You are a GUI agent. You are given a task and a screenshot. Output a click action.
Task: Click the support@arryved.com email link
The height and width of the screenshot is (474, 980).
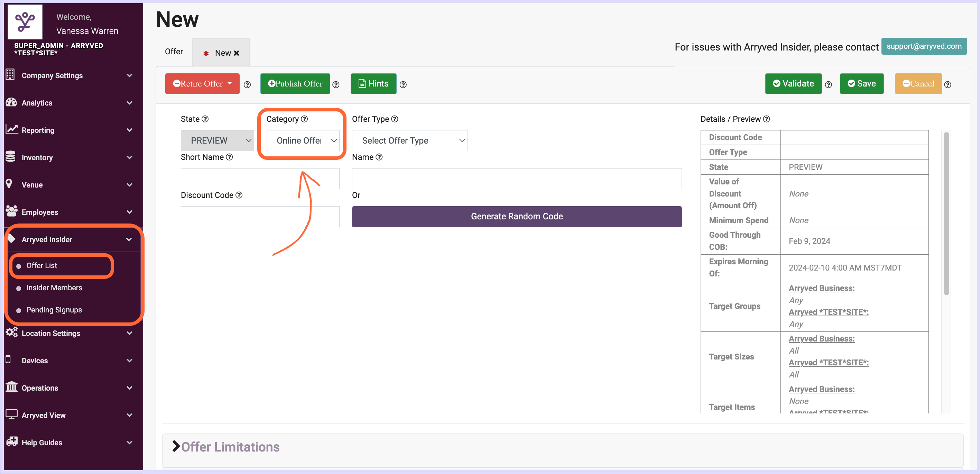(924, 46)
